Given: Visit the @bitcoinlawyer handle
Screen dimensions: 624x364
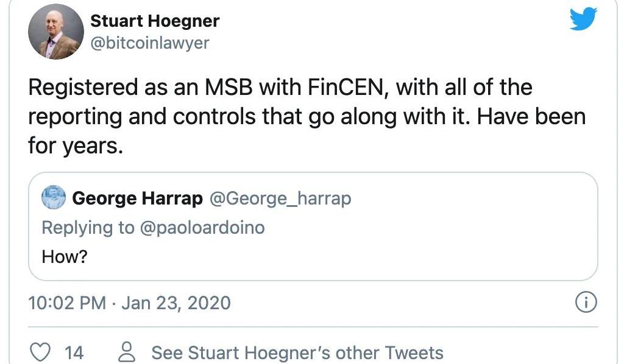Looking at the screenshot, I should click(x=149, y=43).
